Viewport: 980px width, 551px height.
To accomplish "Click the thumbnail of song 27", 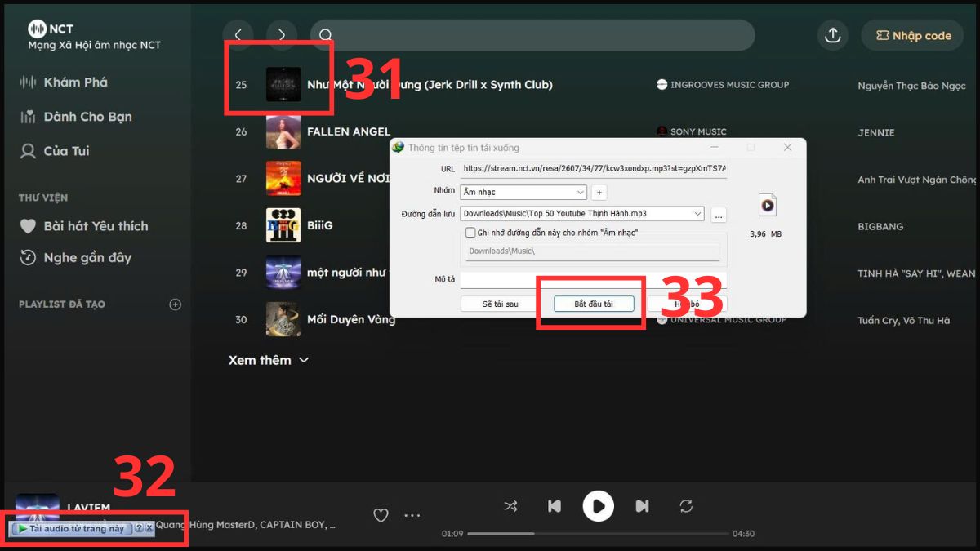I will coord(283,179).
